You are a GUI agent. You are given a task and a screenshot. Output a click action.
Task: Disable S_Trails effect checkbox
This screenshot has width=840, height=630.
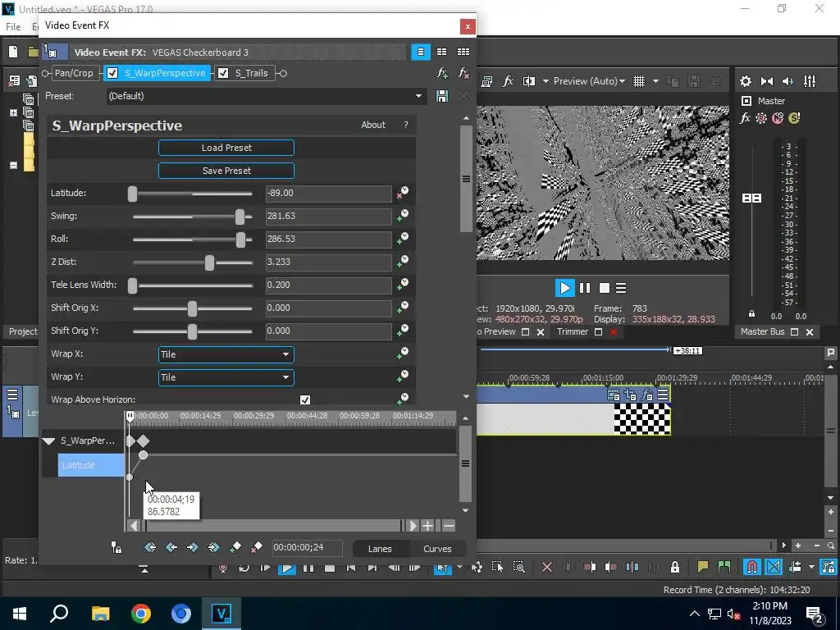point(223,73)
